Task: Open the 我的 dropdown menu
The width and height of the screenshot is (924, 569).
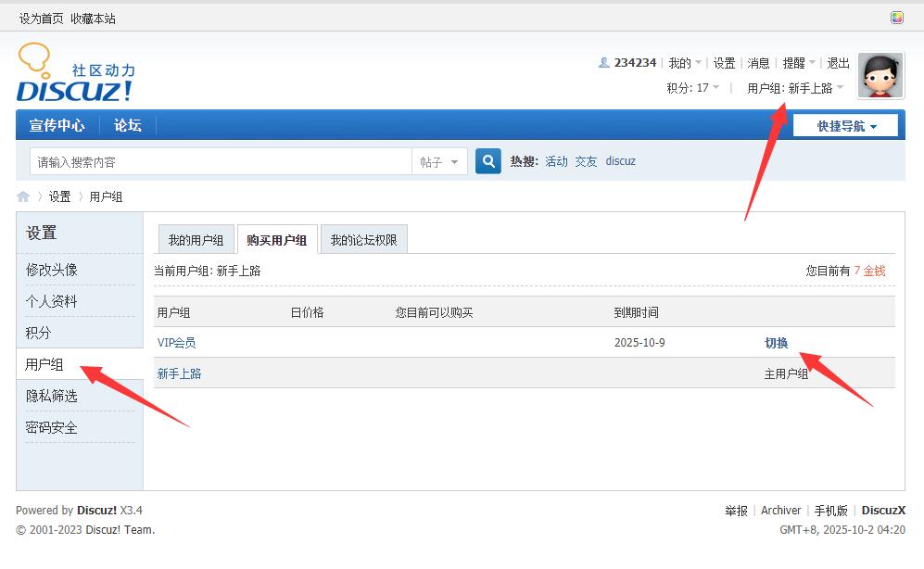Action: (x=685, y=63)
